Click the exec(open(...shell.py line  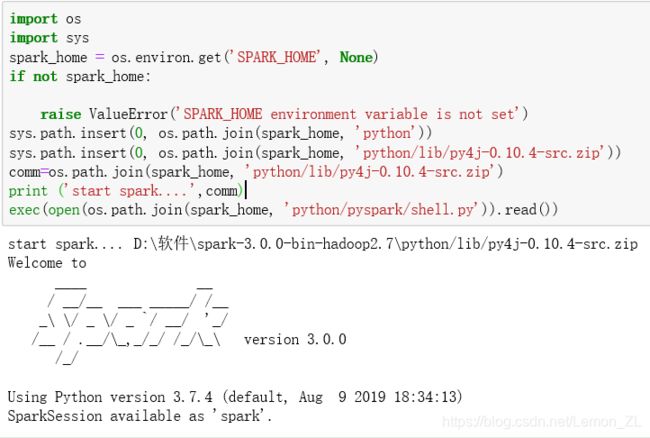coord(284,210)
